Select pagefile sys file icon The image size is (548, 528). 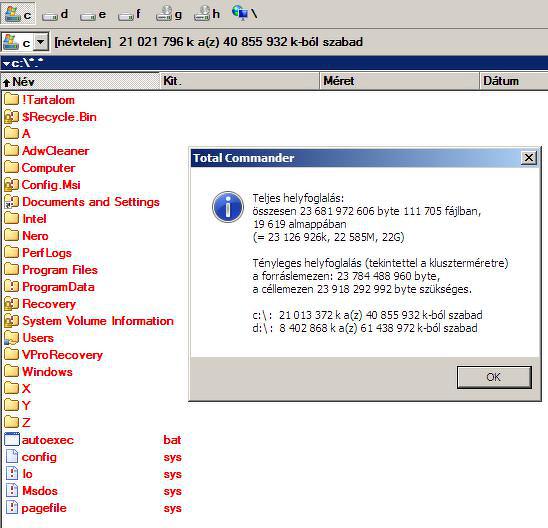point(12,508)
